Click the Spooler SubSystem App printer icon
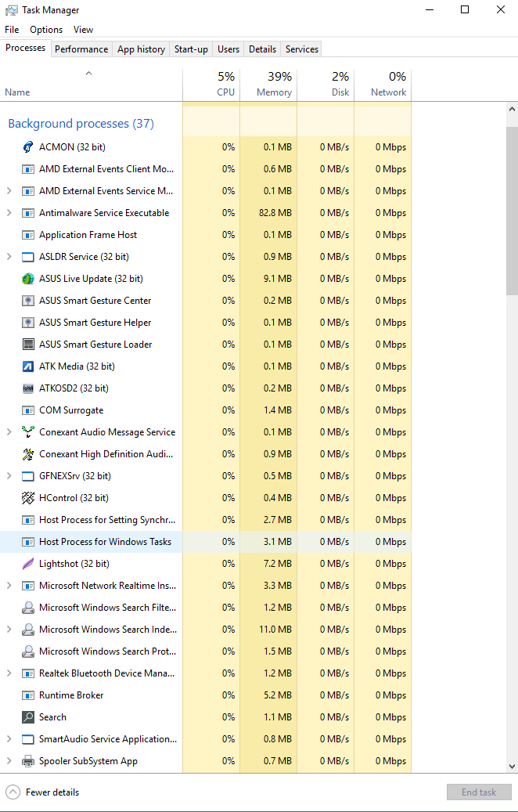Image resolution: width=518 pixels, height=812 pixels. [x=28, y=761]
